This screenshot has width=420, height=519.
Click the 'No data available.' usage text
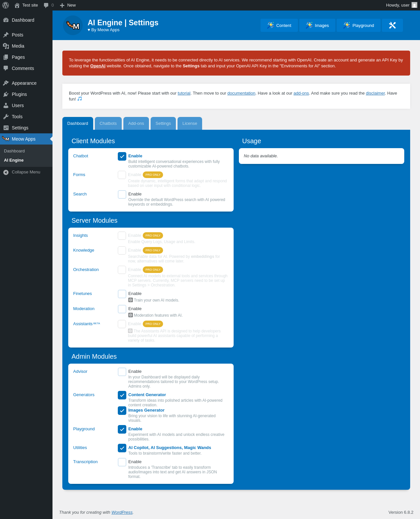(x=261, y=156)
